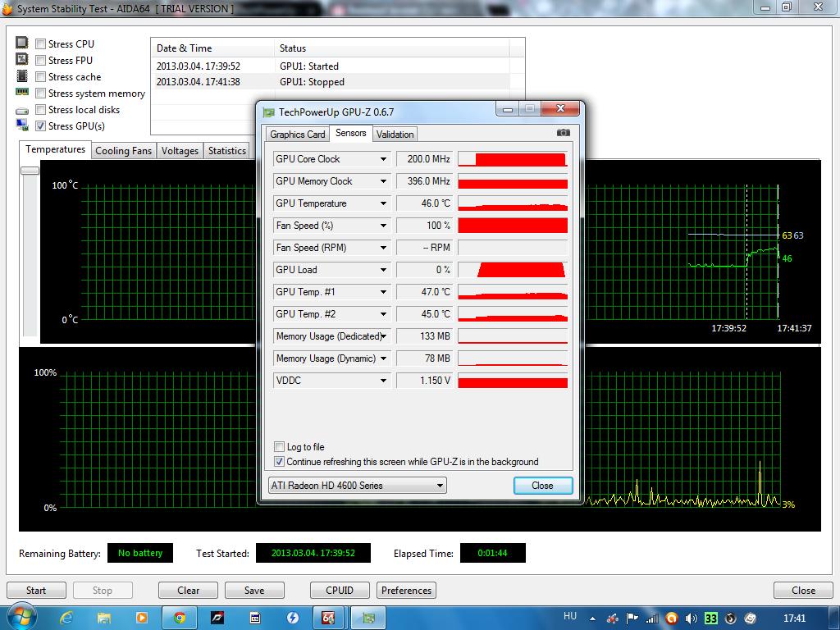This screenshot has height=630, width=840.
Task: Launch Internet Explorer from the taskbar
Action: pyautogui.click(x=66, y=618)
